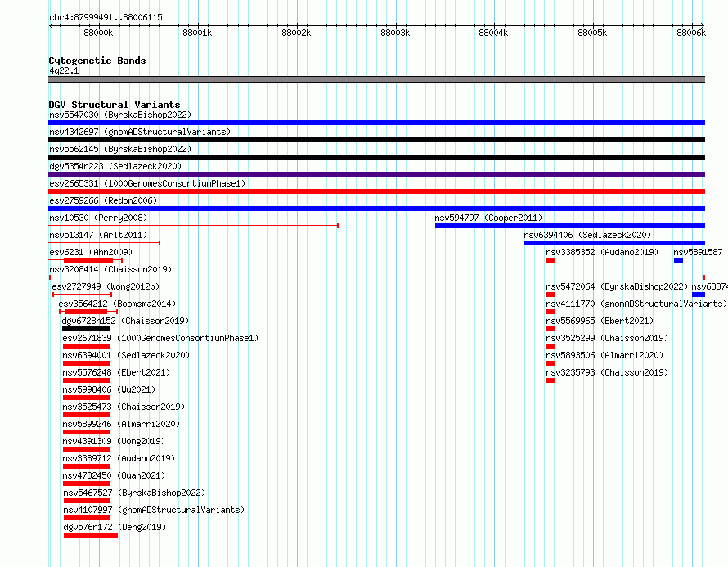Click the 88001k ruler tick label
Screen dimensions: 728x567
click(x=197, y=33)
